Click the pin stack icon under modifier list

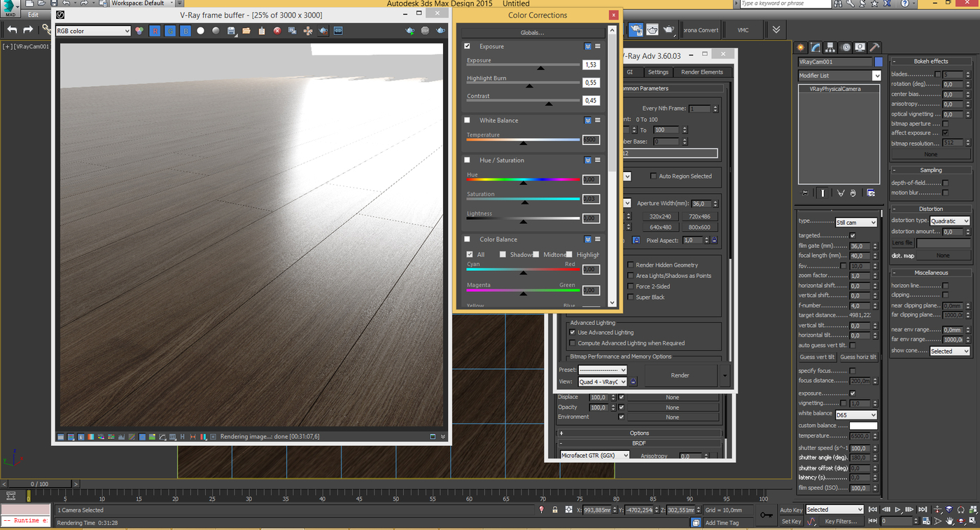pos(805,193)
